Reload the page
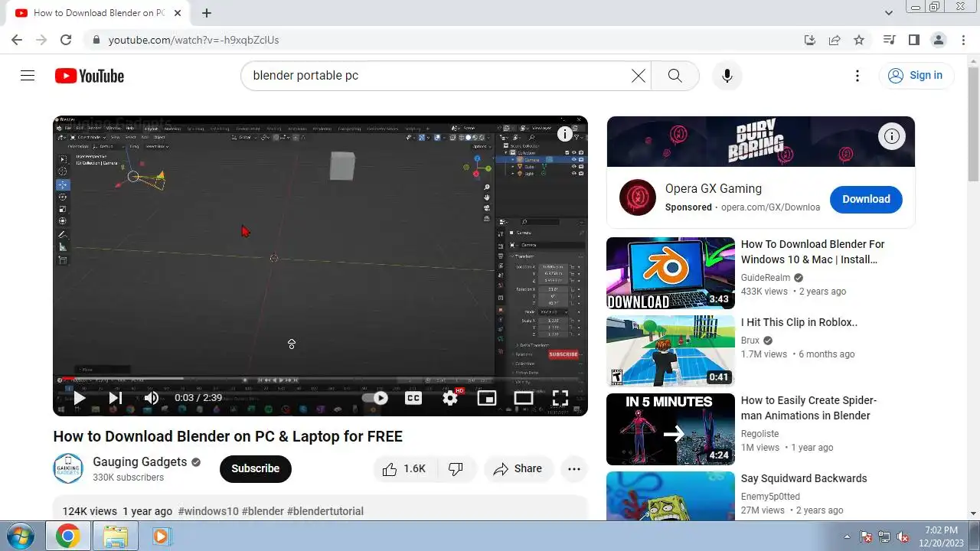This screenshot has height=551, width=980. [66, 40]
